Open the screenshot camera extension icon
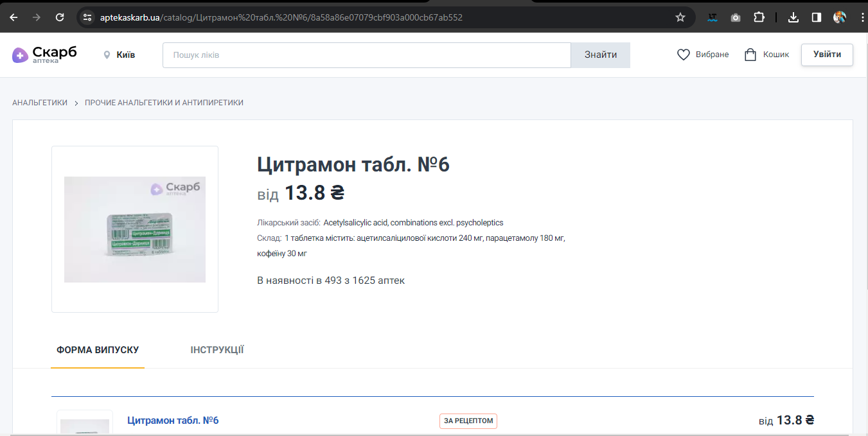868x436 pixels. click(x=735, y=17)
